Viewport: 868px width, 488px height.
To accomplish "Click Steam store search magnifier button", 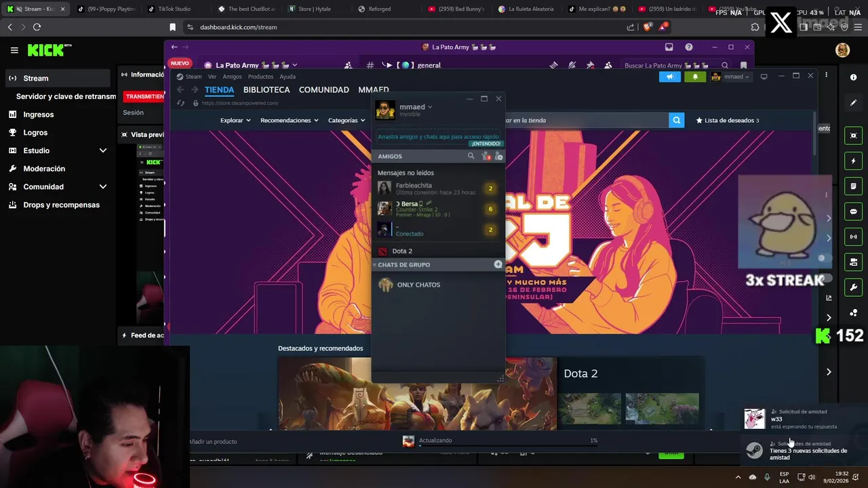I will [676, 120].
